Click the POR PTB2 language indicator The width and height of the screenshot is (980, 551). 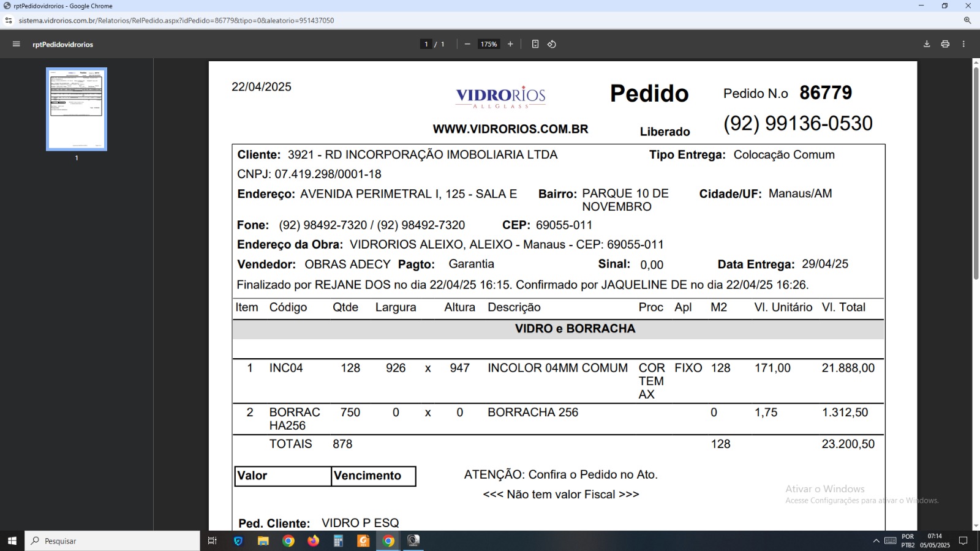click(908, 541)
